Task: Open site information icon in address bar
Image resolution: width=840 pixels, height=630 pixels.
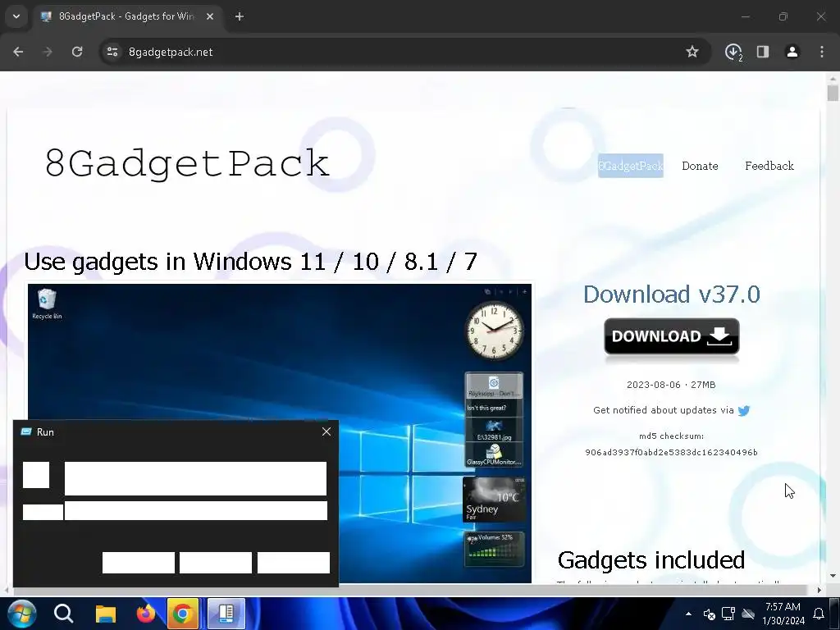Action: tap(112, 52)
